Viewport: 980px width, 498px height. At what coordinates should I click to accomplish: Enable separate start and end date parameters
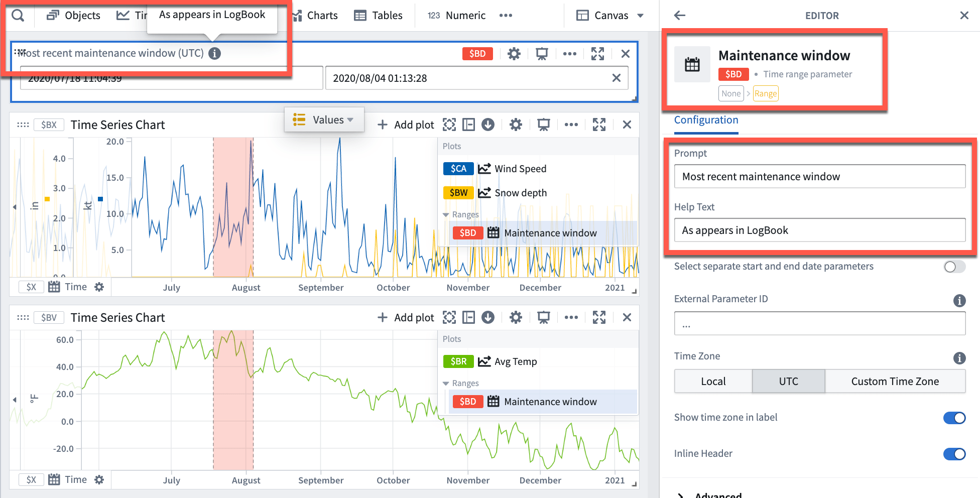[x=954, y=267]
